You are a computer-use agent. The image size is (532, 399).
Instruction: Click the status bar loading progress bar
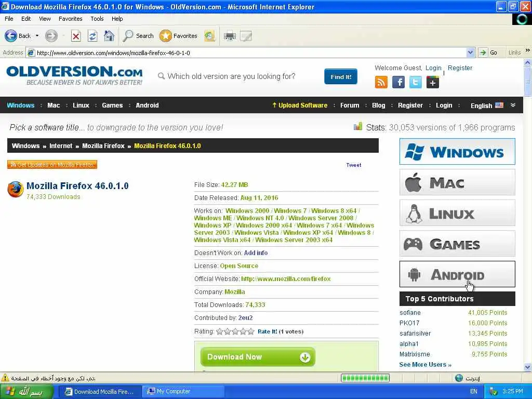coord(365,378)
